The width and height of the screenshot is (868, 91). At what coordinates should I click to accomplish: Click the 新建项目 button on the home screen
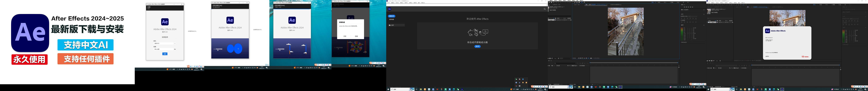click(x=391, y=16)
